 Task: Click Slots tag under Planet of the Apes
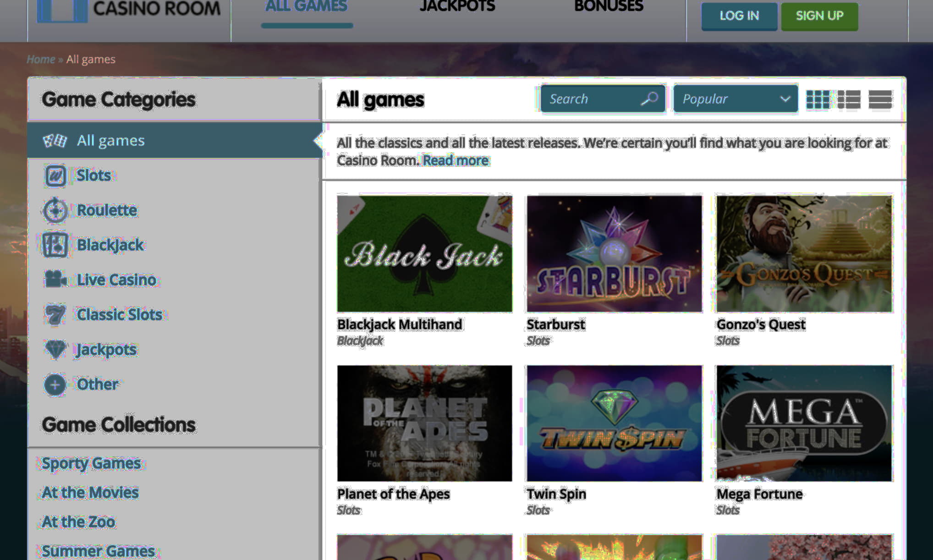coord(348,510)
